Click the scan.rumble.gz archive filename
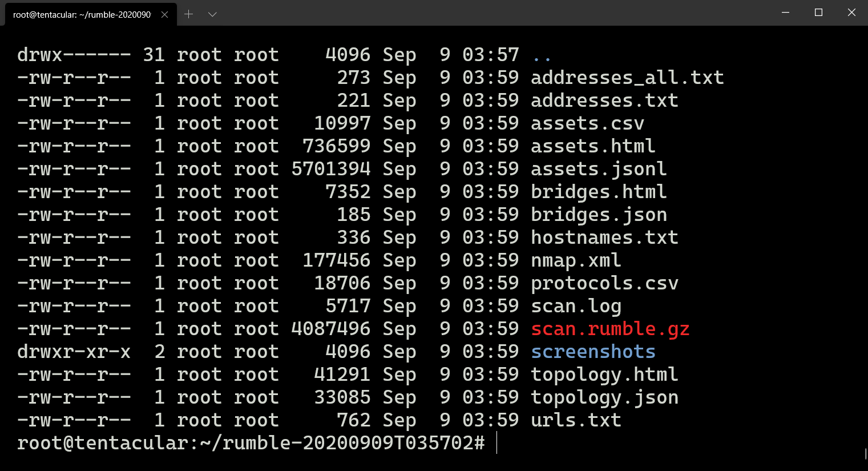 610,328
